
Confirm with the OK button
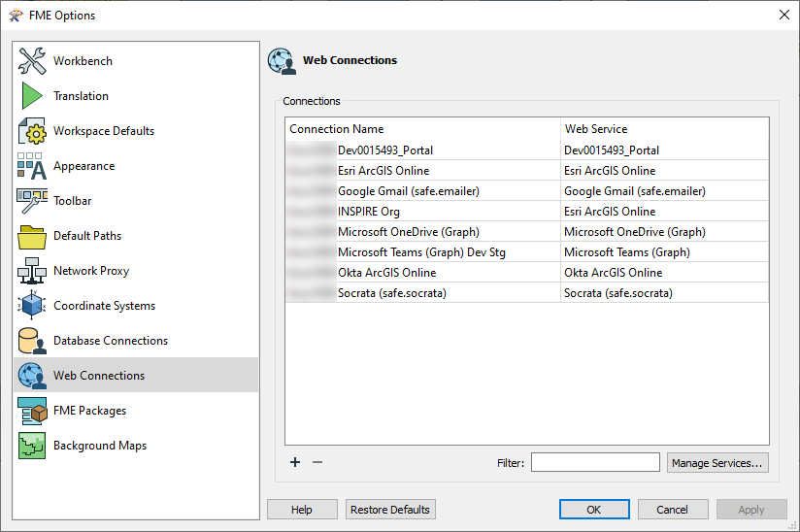click(x=594, y=510)
